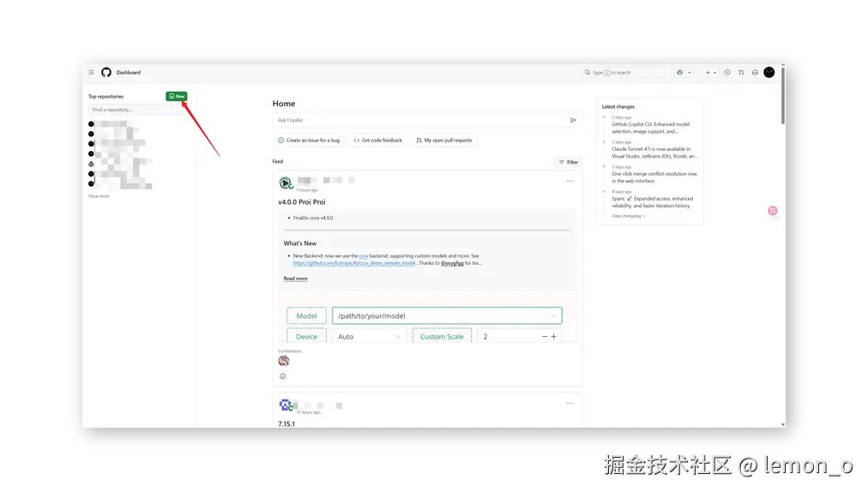Select Create an issue for a bug
Image resolution: width=868 pixels, height=492 pixels.
[309, 141]
